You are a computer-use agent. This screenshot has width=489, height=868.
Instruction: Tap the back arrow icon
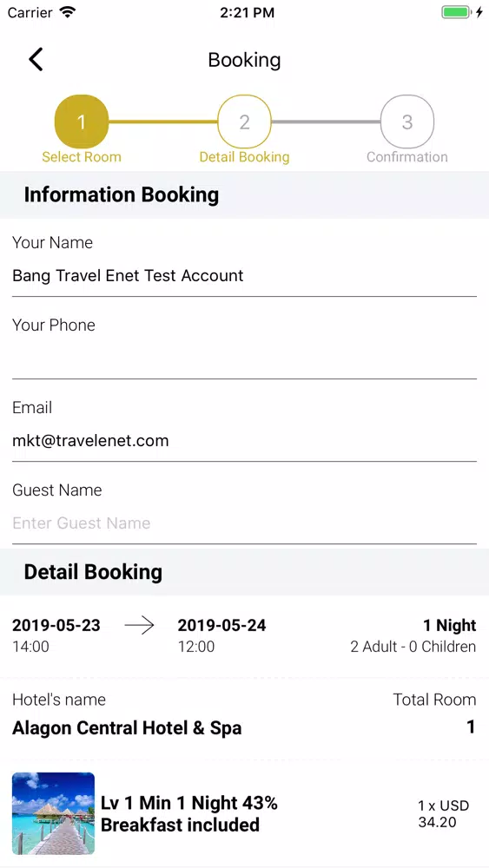[36, 59]
